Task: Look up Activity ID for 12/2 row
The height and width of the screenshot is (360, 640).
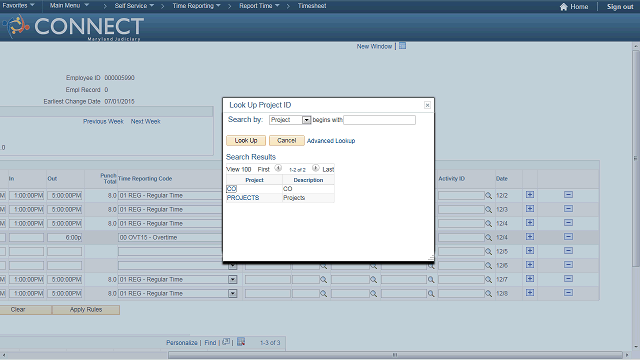Action: tap(488, 196)
